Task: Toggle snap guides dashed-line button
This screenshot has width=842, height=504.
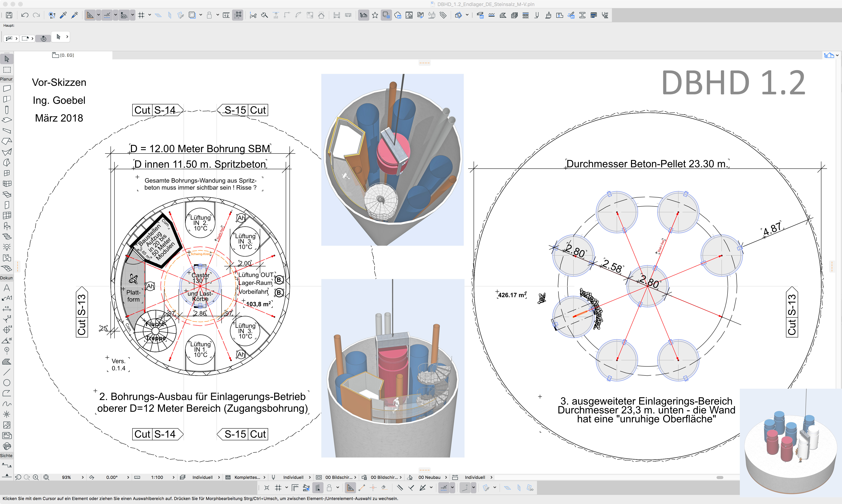Action: pos(107,15)
